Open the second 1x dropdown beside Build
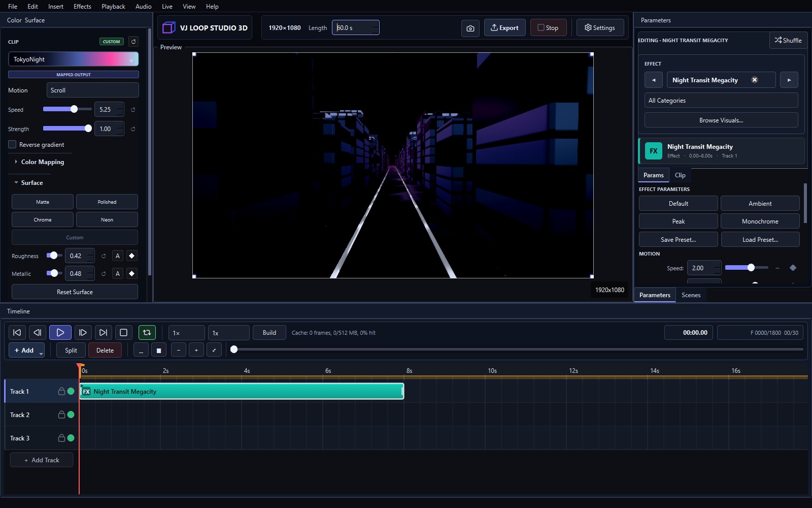 click(229, 333)
